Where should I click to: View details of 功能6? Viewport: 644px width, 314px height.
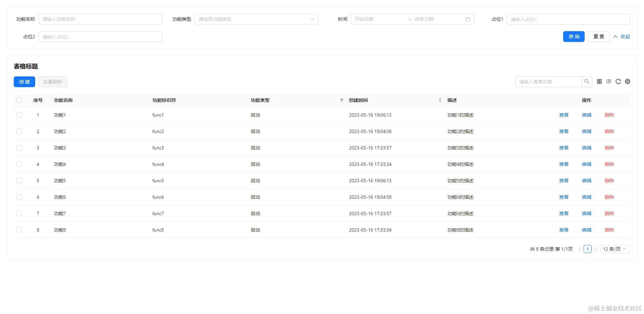tap(564, 197)
